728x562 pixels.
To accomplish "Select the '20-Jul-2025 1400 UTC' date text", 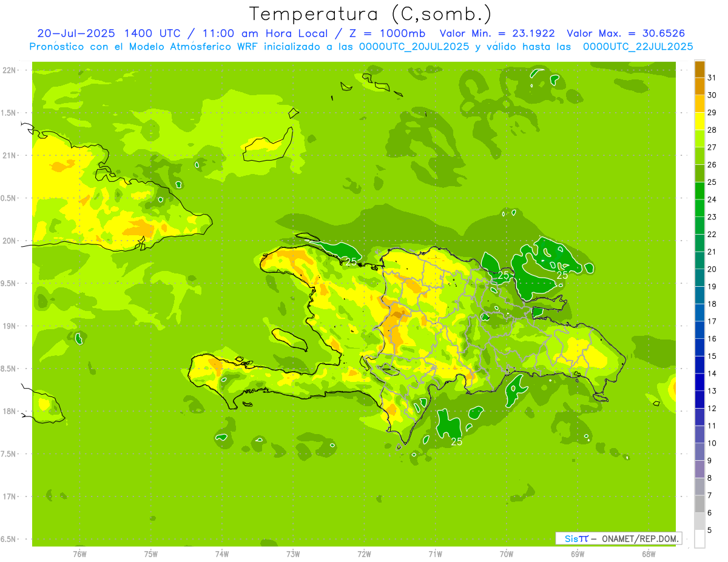I will 108,33.
